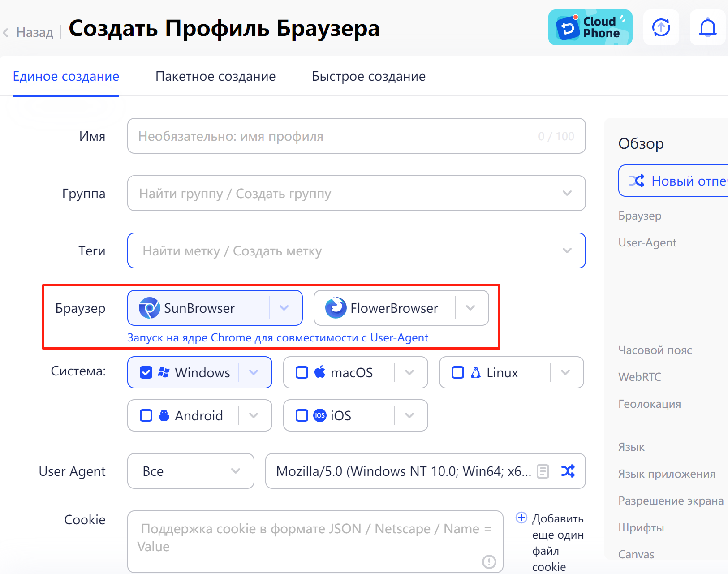Click the update upload circular arrow icon
The height and width of the screenshot is (574, 728).
(x=661, y=27)
